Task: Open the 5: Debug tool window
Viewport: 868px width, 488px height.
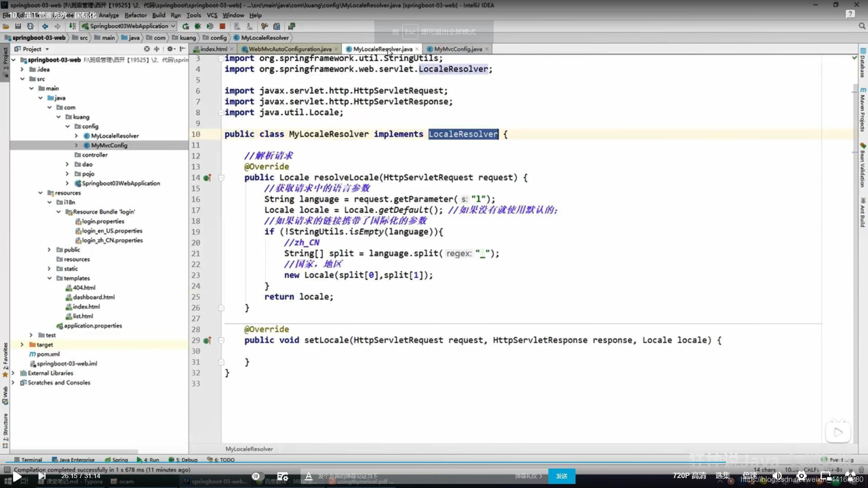Action: pos(183,460)
